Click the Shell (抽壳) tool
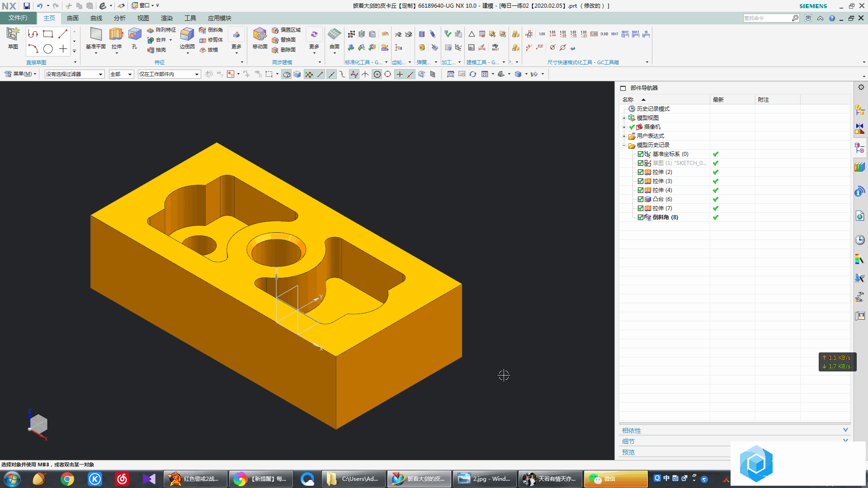 click(x=157, y=50)
